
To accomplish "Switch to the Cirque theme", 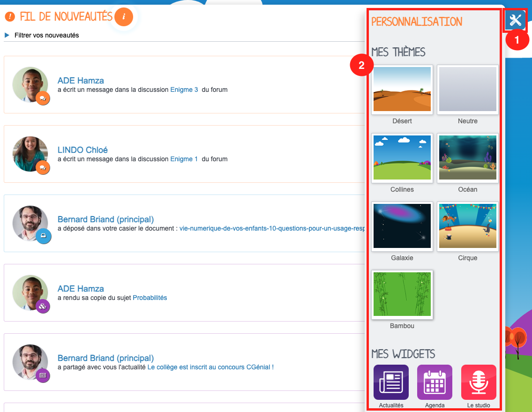I will click(467, 226).
